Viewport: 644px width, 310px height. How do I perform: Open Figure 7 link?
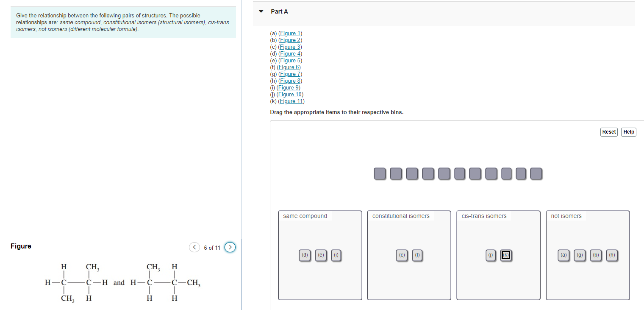click(290, 74)
